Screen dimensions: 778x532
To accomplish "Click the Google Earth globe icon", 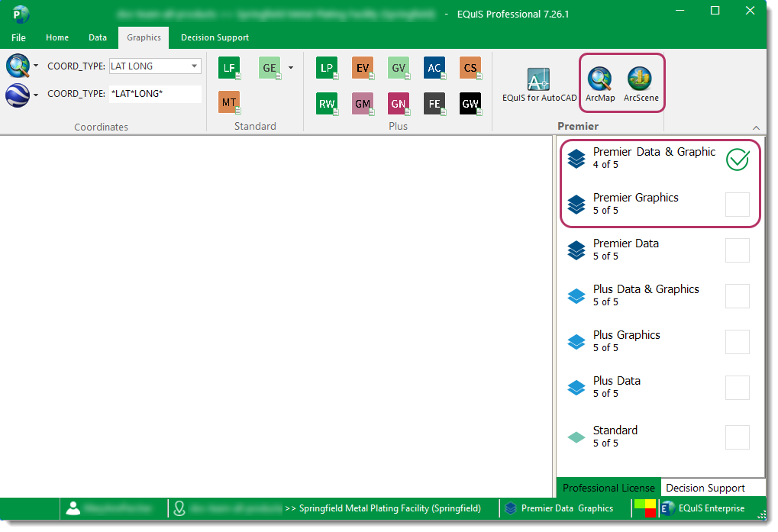I will (x=18, y=95).
